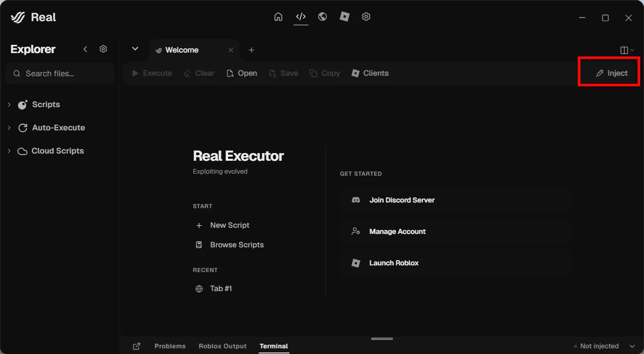Expand the Auto-Execute tree node
This screenshot has width=644, height=354.
click(9, 128)
